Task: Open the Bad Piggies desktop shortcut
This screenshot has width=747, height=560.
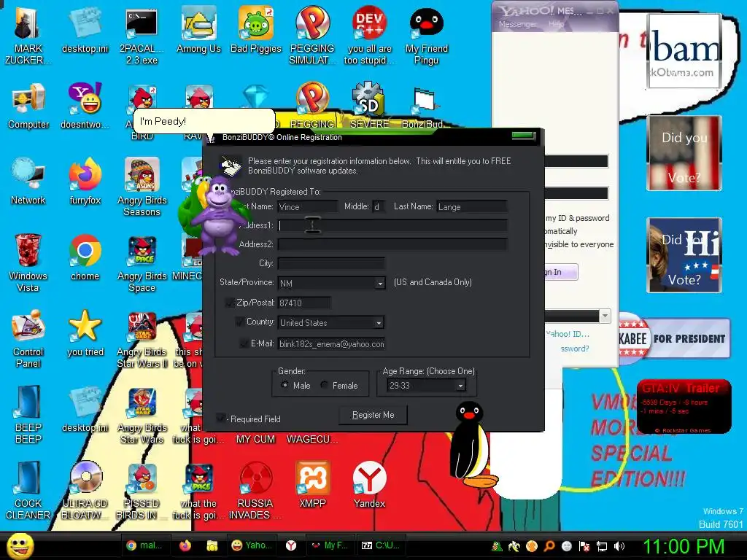Action: click(256, 29)
